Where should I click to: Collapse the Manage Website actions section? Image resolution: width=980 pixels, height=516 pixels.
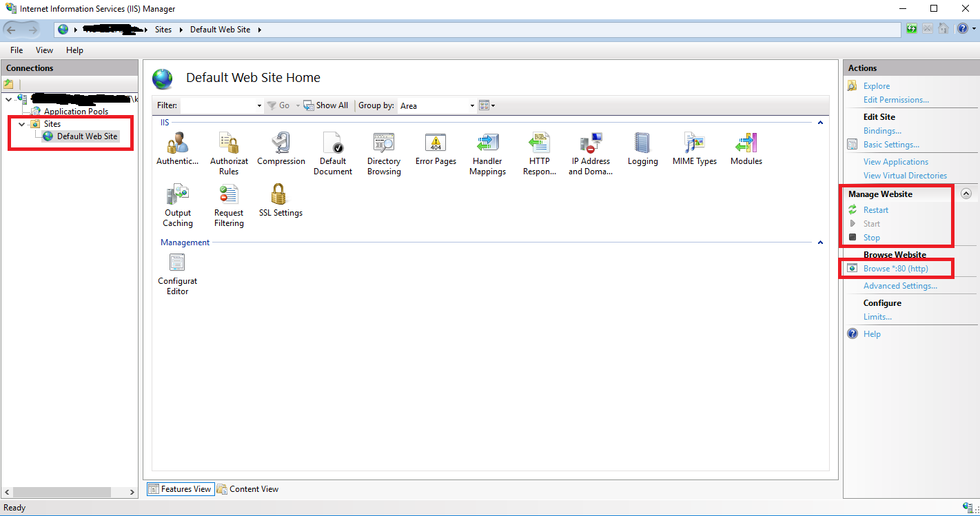[x=966, y=194]
